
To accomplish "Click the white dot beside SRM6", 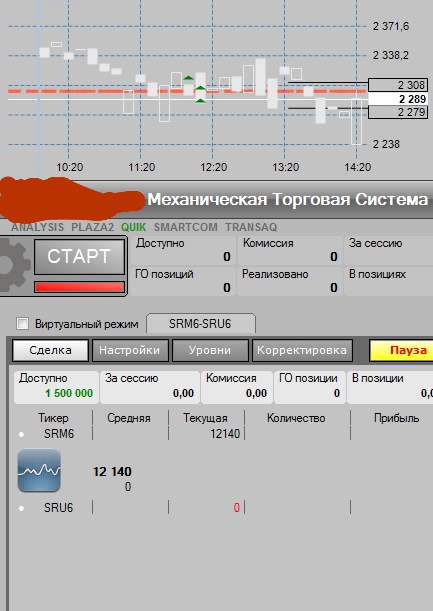I will click(x=21, y=434).
